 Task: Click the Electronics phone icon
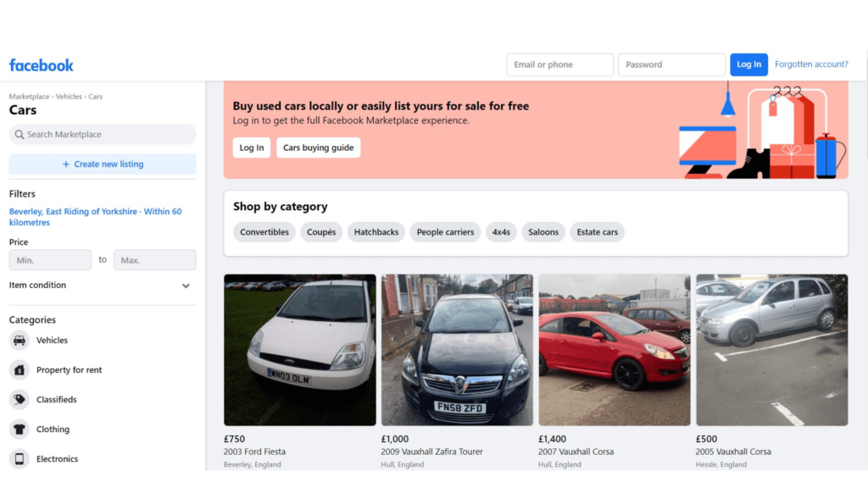click(19, 458)
